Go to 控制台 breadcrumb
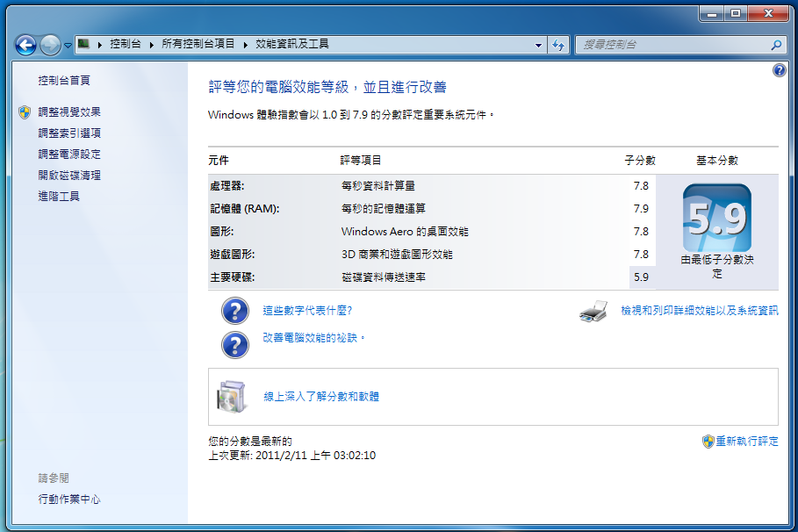 tap(126, 44)
